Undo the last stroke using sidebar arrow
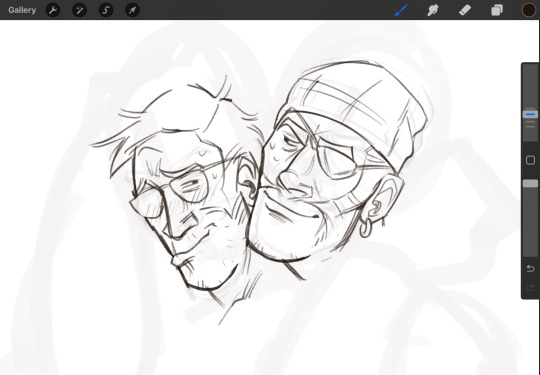This screenshot has height=375, width=540. pyautogui.click(x=530, y=268)
